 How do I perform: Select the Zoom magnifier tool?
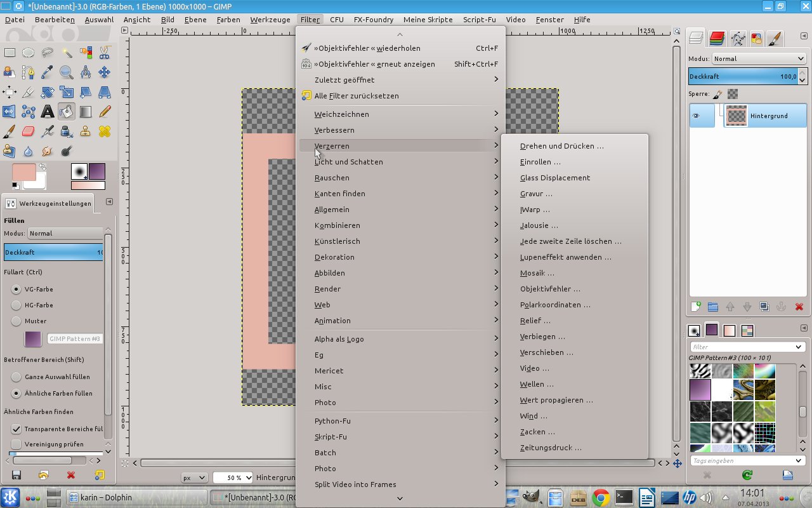pyautogui.click(x=67, y=72)
